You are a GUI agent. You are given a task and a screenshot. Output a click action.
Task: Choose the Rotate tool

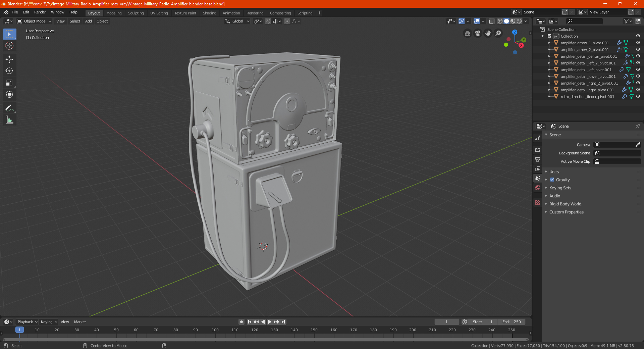(x=9, y=71)
